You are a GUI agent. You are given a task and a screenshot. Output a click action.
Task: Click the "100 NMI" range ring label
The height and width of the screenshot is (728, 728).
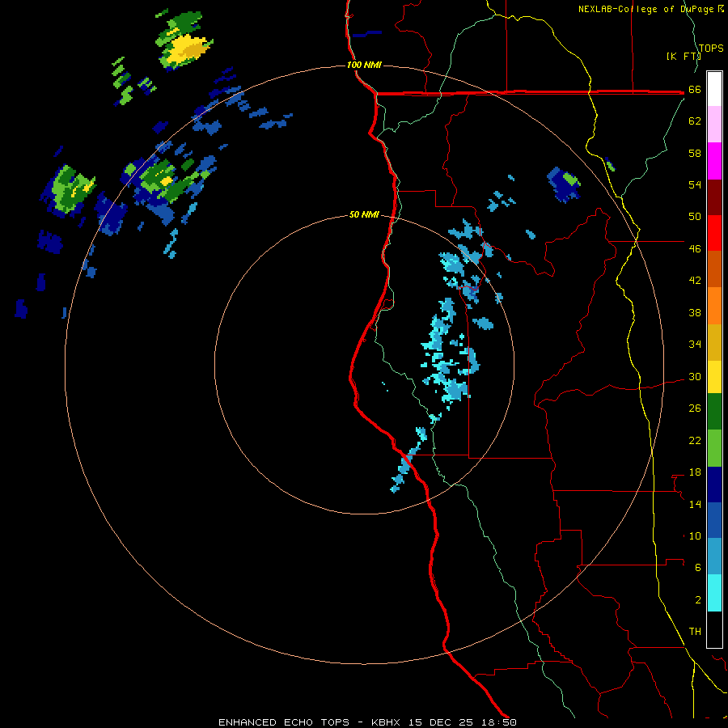(364, 65)
